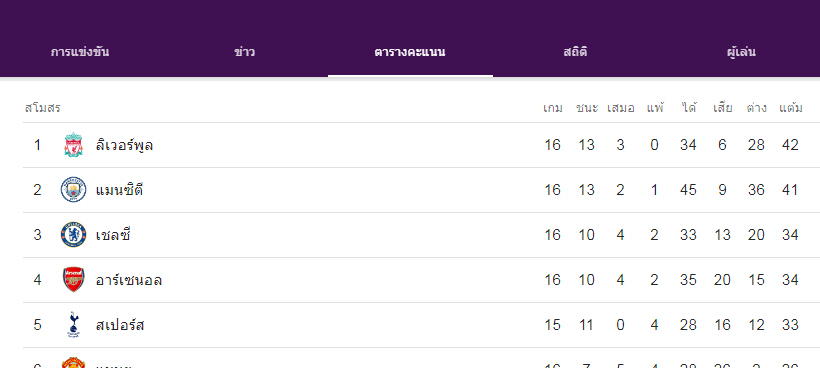The height and width of the screenshot is (368, 820).
Task: Click the เกม games column header
Action: point(552,108)
